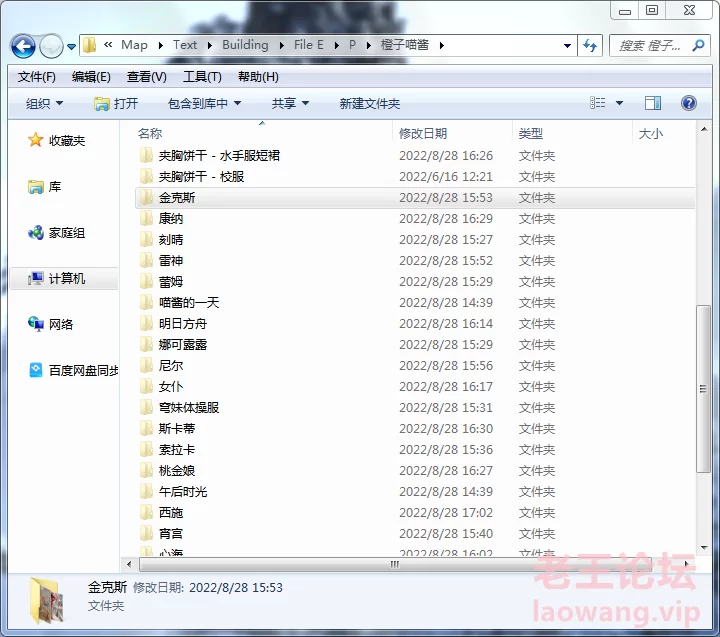Open the 文件(F) menu
Viewport: 720px width, 637px height.
(37, 77)
